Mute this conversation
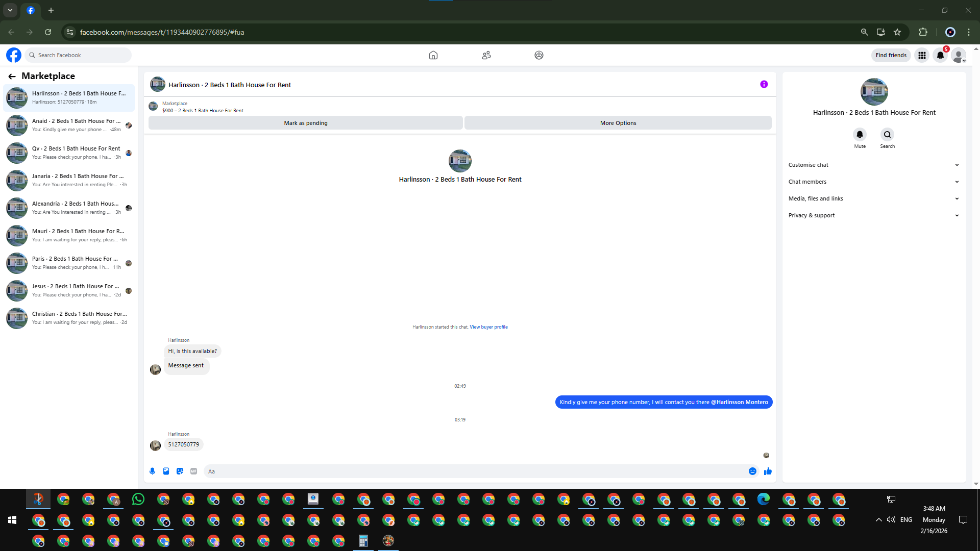Viewport: 980px width, 551px height. [860, 135]
